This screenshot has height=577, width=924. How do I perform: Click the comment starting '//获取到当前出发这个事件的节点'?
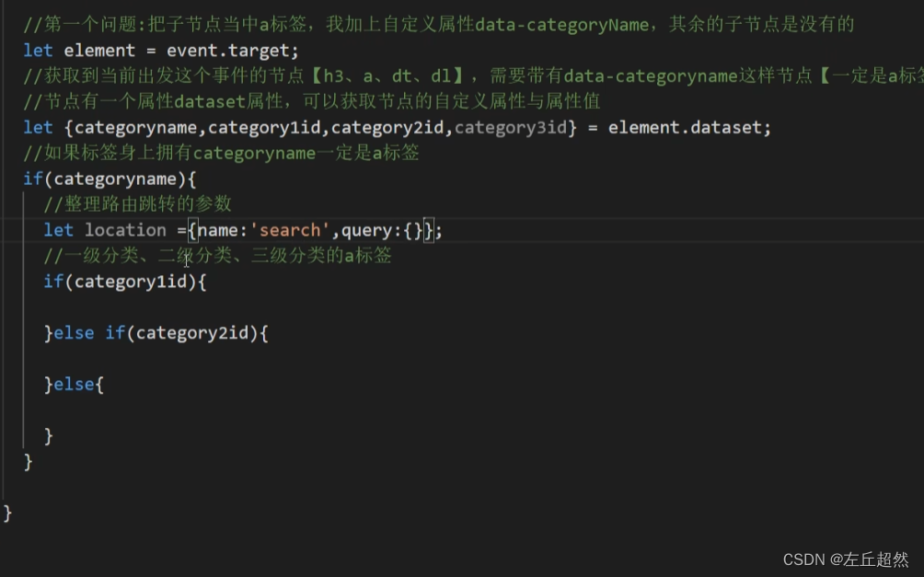473,76
